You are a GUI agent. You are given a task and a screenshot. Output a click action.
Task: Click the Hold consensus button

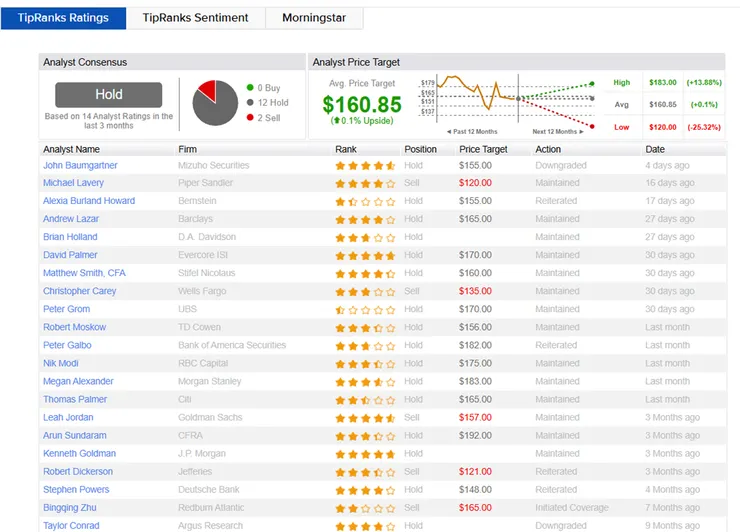[109, 94]
